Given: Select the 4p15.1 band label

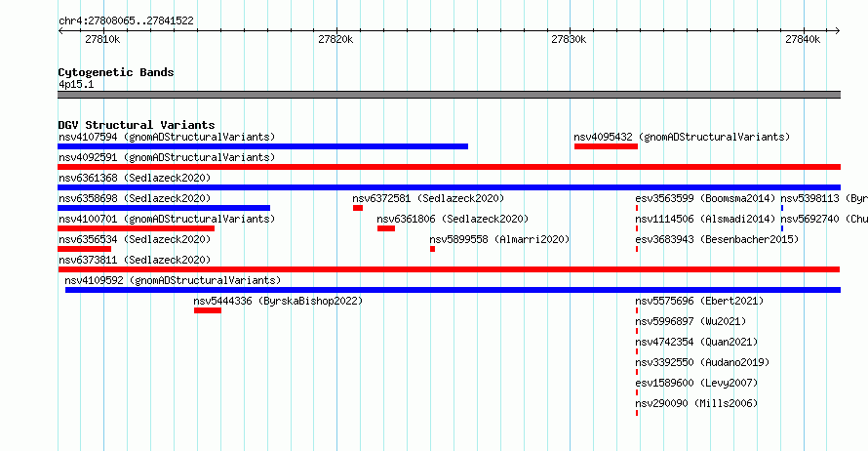Looking at the screenshot, I should coord(76,84).
